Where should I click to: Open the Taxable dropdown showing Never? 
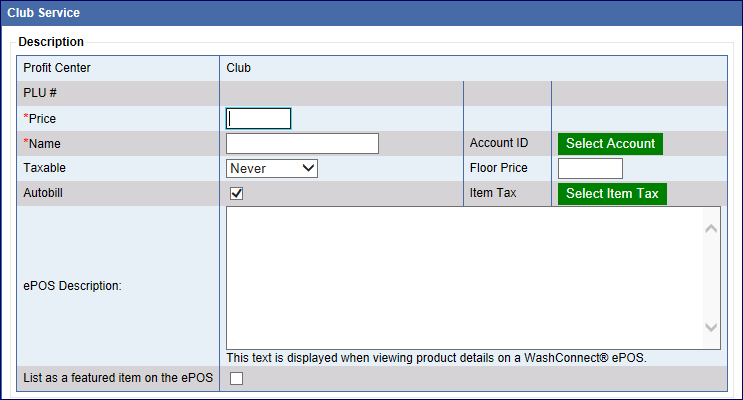[x=272, y=168]
